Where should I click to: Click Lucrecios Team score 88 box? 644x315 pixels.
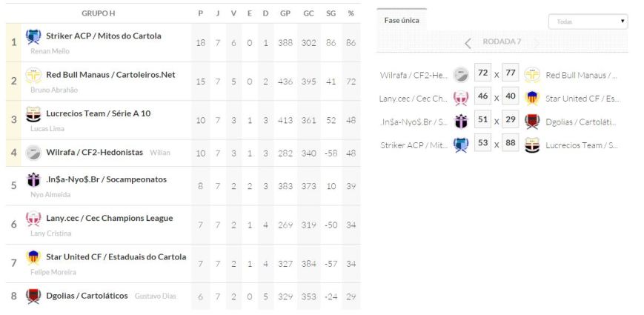(511, 145)
